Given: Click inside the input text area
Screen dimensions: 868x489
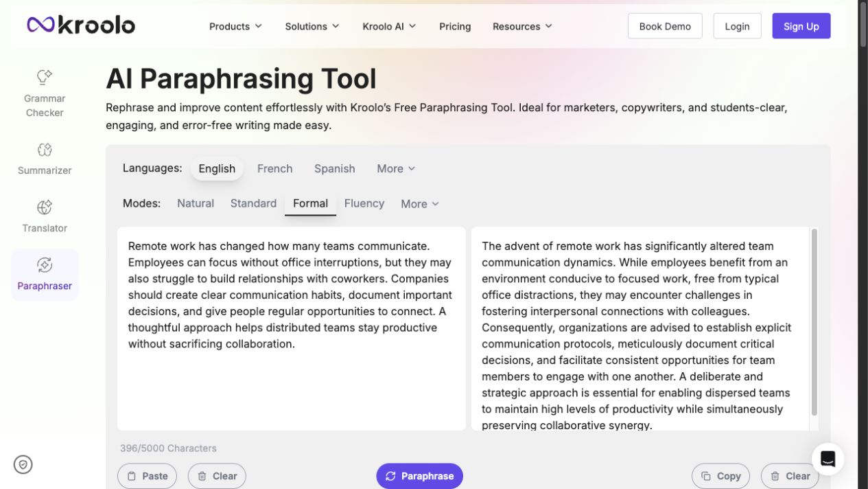Looking at the screenshot, I should click(x=291, y=328).
